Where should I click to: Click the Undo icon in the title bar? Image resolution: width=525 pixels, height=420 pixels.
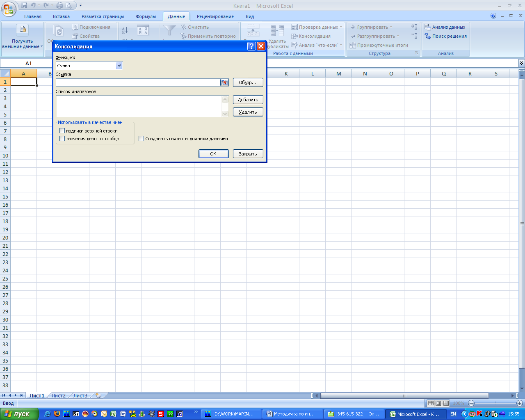[33, 5]
